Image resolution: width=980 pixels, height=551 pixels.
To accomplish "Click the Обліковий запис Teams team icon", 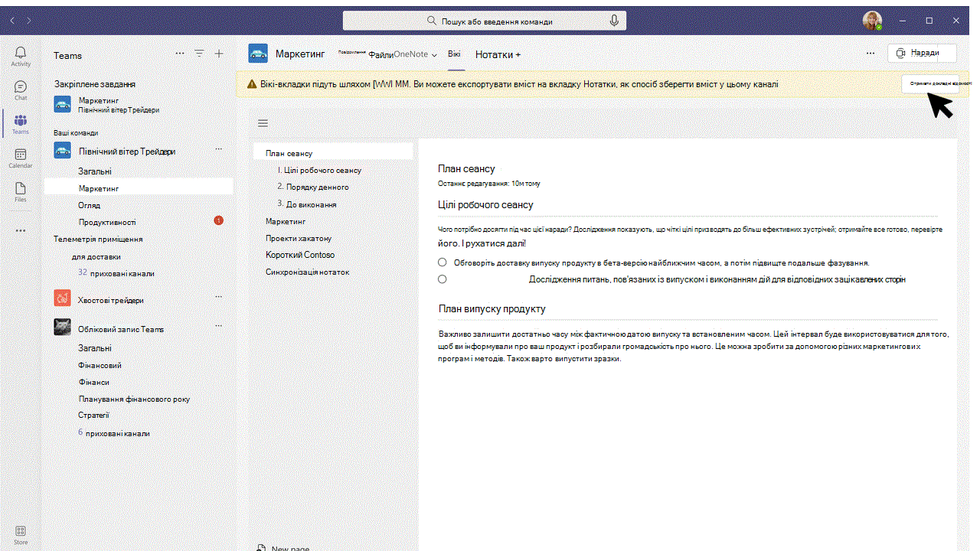I will 63,328.
